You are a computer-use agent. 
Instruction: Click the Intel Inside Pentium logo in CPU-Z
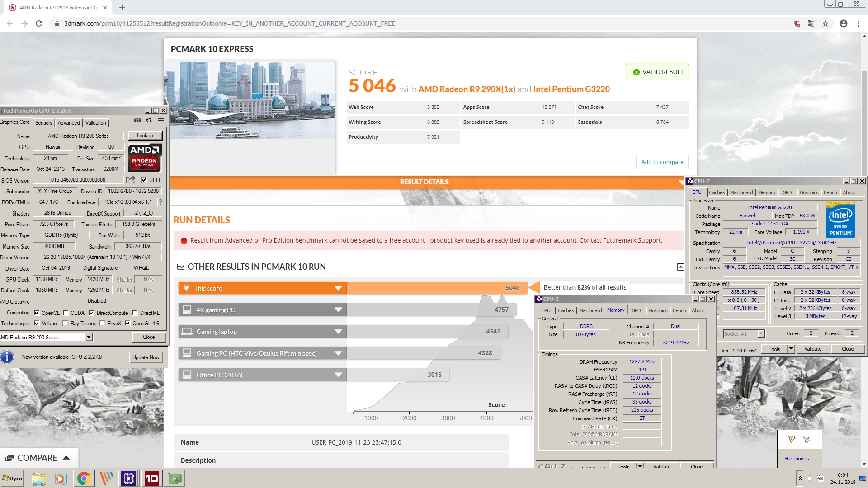840,221
